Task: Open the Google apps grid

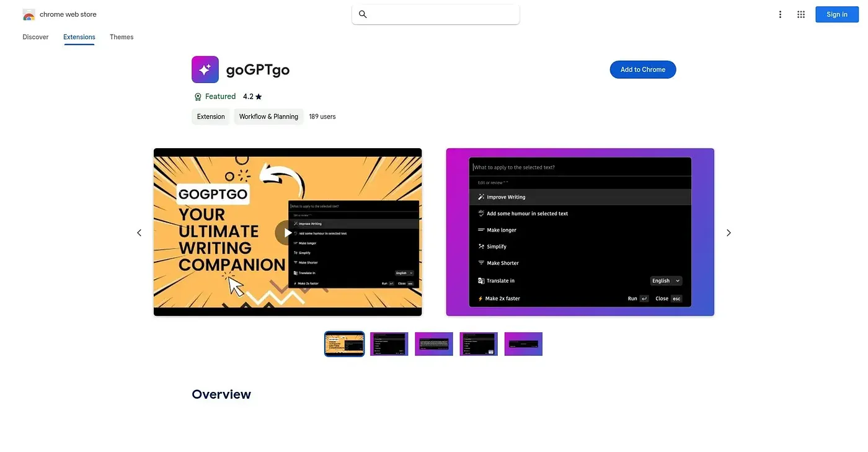Action: click(x=801, y=14)
